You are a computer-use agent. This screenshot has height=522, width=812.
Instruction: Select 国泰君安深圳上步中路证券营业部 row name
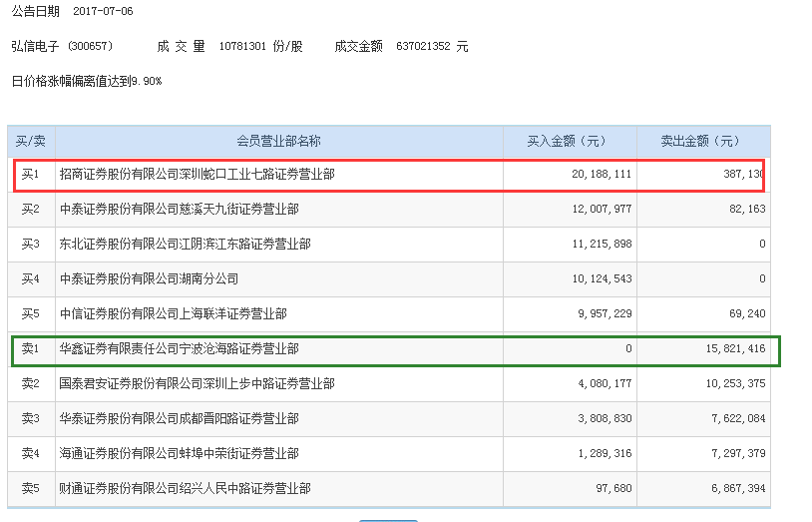tap(197, 383)
